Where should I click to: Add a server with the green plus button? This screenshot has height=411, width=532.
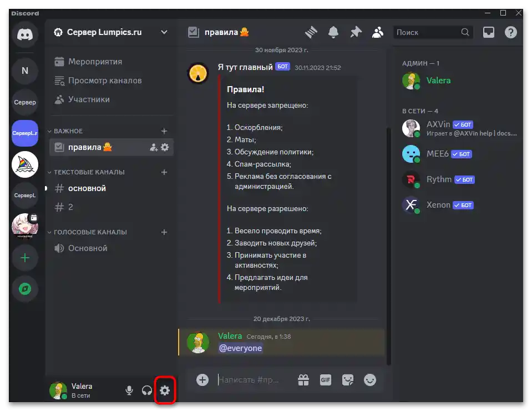tap(24, 257)
